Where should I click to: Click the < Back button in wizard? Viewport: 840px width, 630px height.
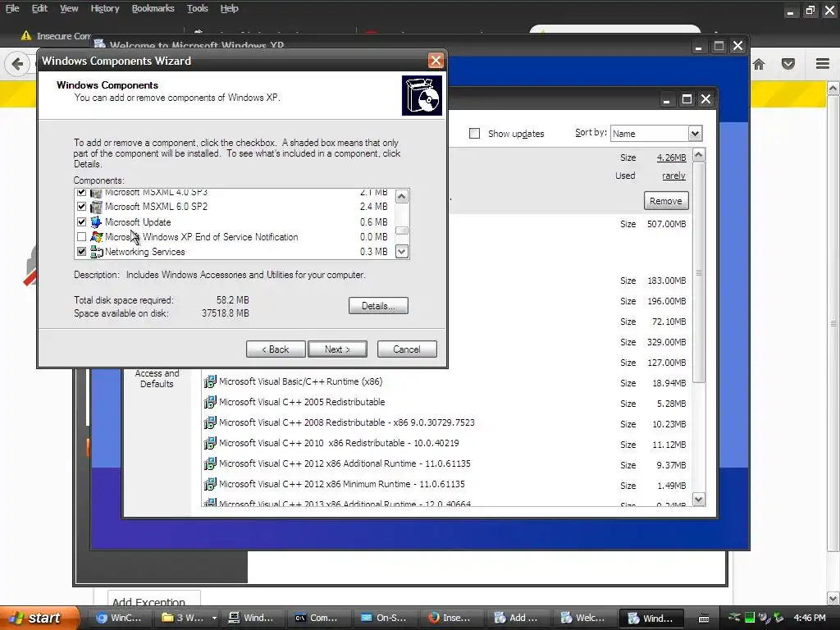276,349
